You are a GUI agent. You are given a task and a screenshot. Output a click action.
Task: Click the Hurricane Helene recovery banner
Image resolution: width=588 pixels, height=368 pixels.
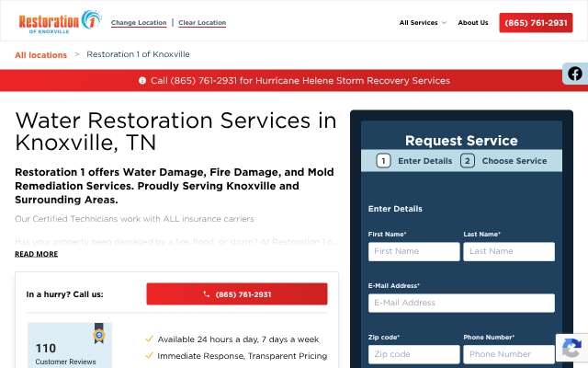click(x=294, y=80)
